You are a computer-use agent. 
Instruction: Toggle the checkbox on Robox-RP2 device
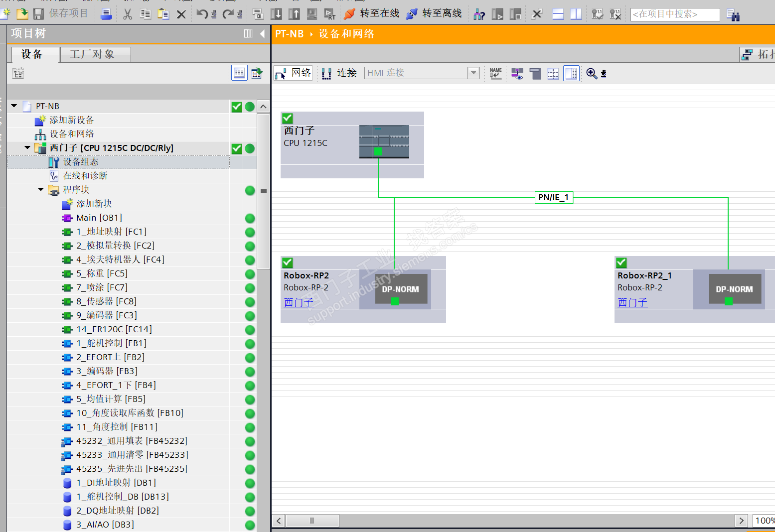click(x=288, y=263)
